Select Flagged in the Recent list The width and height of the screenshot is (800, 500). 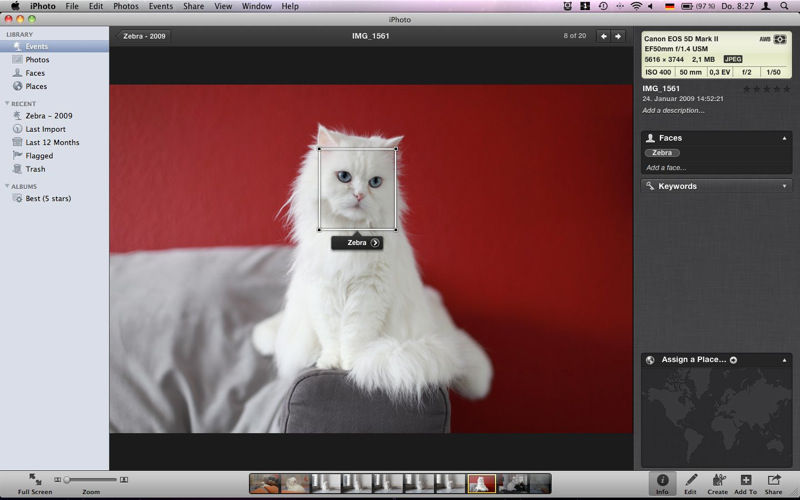click(x=39, y=156)
